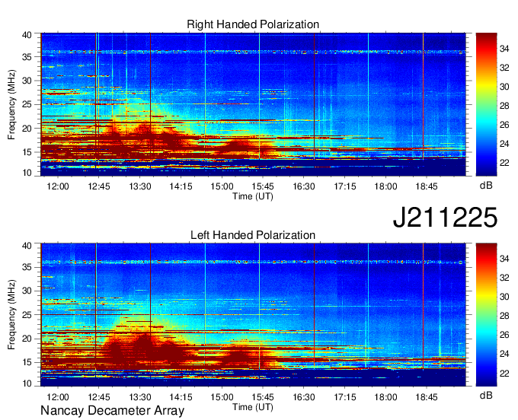Click the 18:45 tick on Left Handed time axis

point(427,397)
